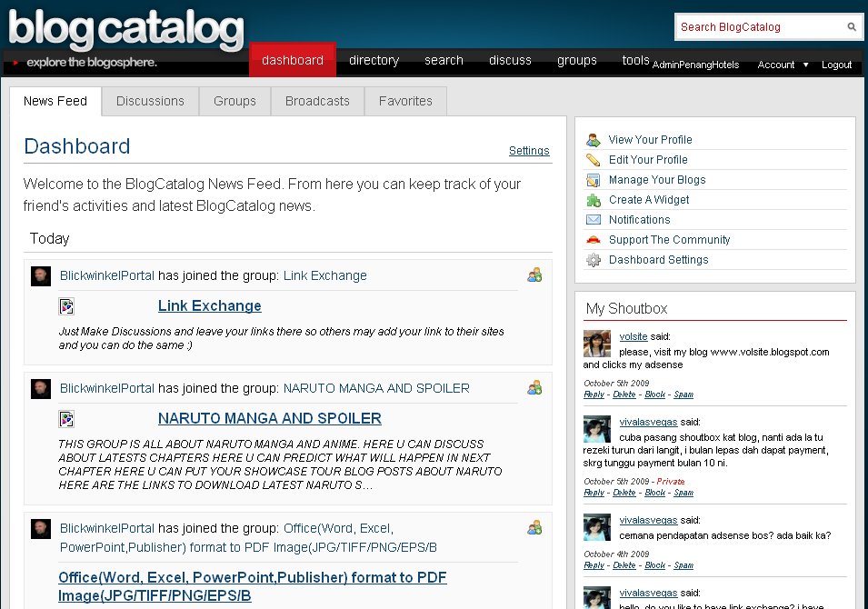Open the tools navigation item
868x609 pixels.
635,60
